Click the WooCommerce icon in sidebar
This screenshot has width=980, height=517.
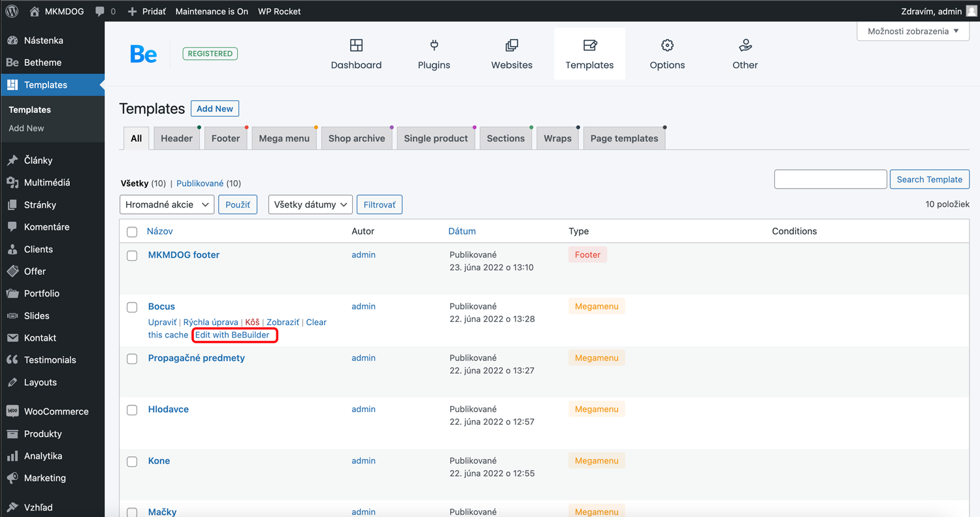(12, 411)
